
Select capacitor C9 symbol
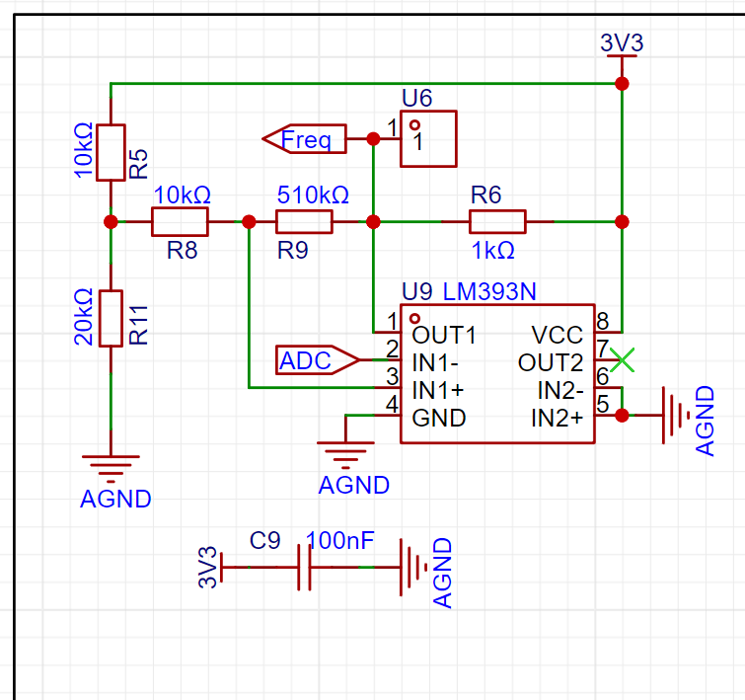coord(304,568)
